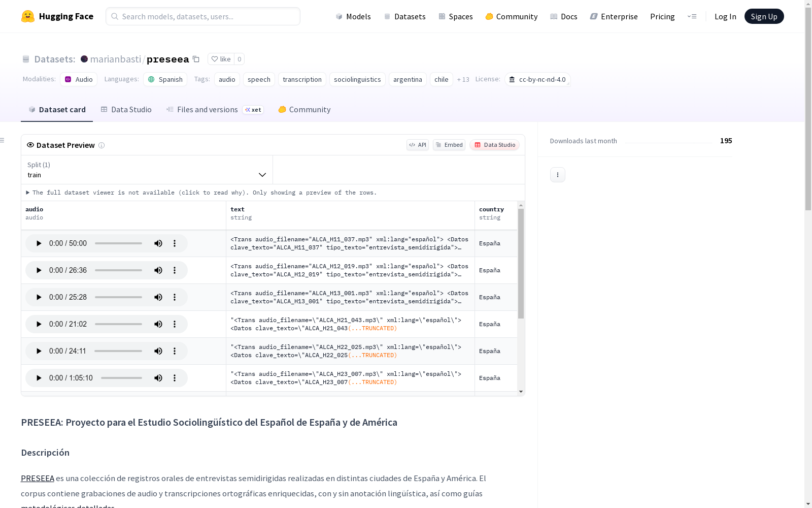
Task: Open dataset preview info icon
Action: click(101, 145)
